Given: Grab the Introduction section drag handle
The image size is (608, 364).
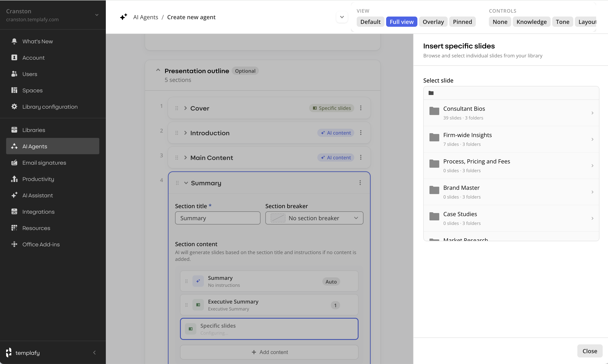Looking at the screenshot, I should 177,133.
